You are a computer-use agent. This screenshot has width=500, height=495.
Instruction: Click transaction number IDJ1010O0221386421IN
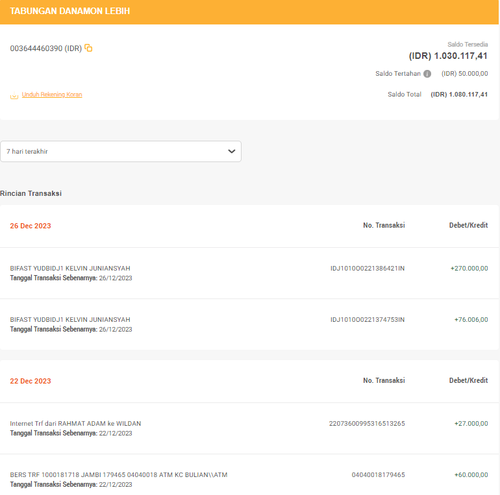click(367, 268)
